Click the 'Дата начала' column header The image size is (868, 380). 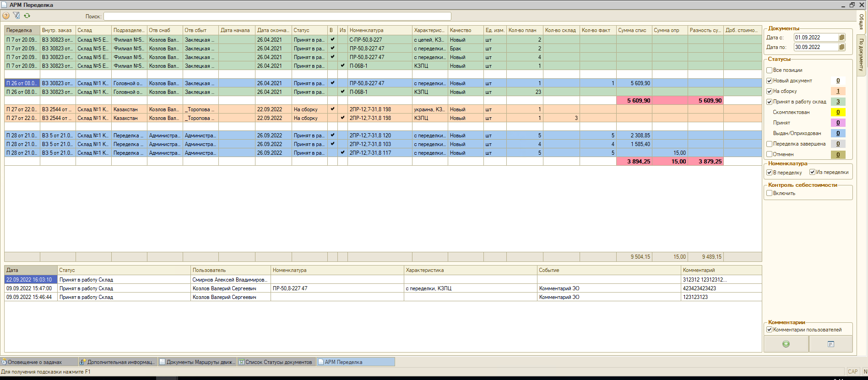(237, 30)
